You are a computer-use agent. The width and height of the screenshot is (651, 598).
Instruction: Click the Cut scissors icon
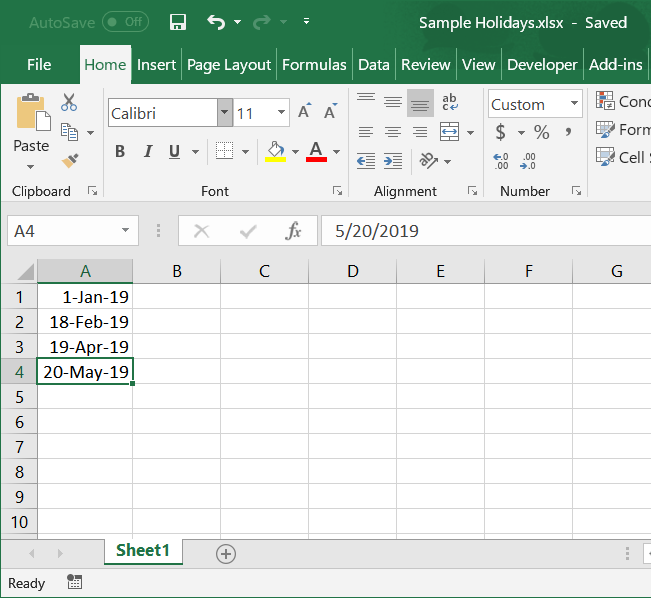pyautogui.click(x=69, y=102)
